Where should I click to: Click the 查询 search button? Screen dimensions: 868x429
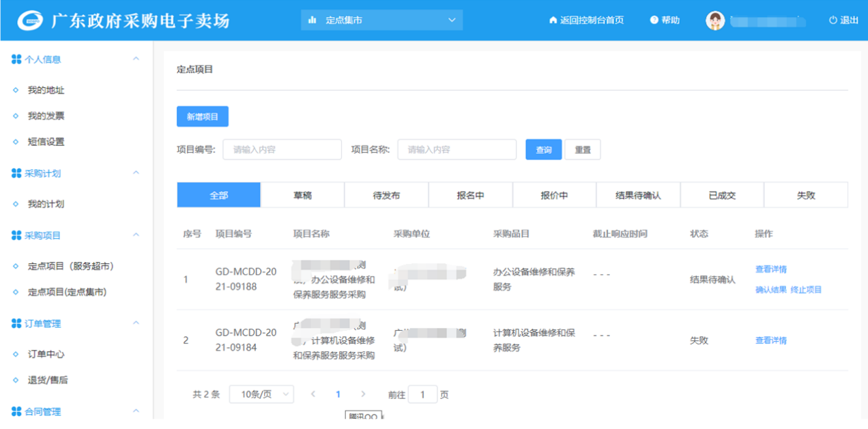pyautogui.click(x=543, y=150)
